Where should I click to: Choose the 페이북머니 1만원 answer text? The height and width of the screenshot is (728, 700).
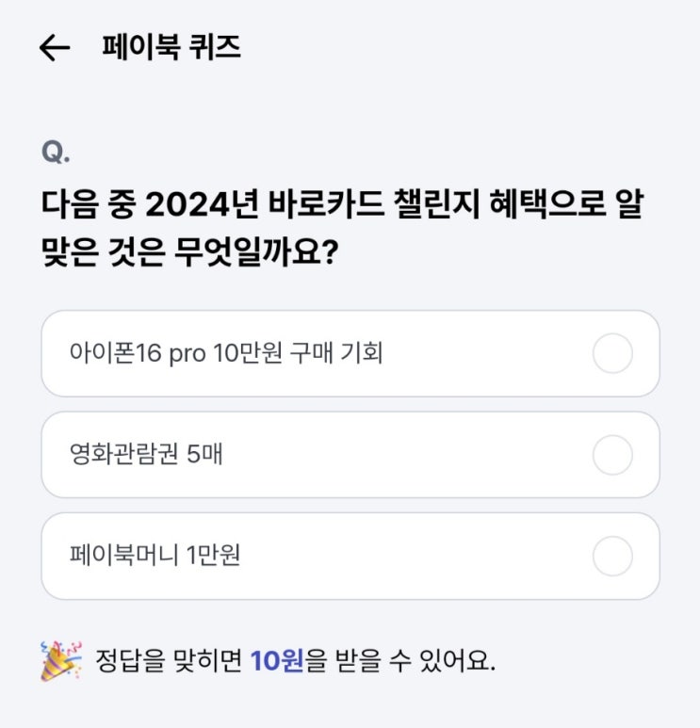click(155, 556)
